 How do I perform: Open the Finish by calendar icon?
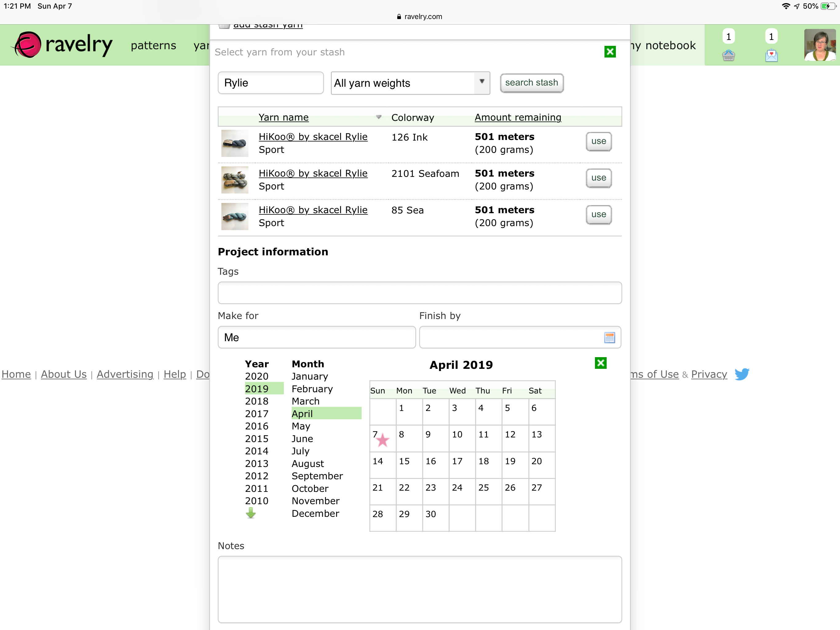pyautogui.click(x=609, y=337)
